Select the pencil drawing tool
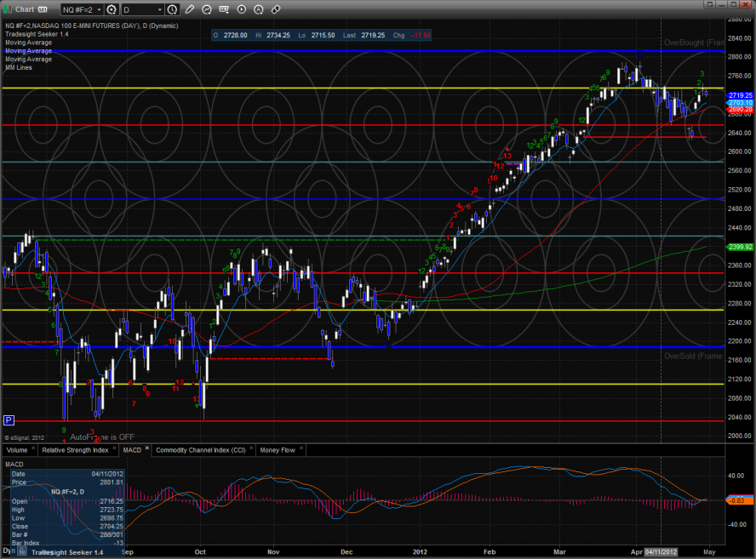Viewport: 756px width, 559px height. tap(190, 9)
